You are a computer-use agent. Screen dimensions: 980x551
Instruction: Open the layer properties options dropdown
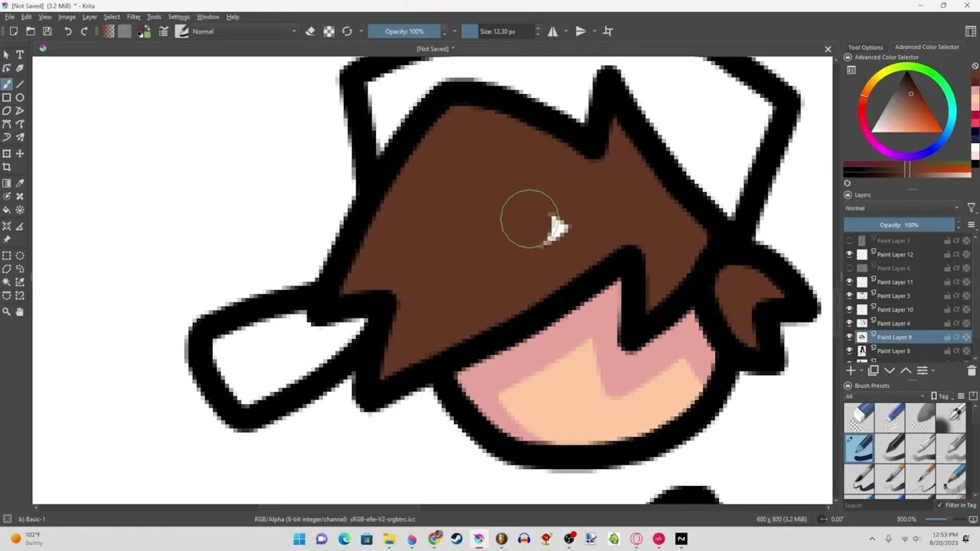(926, 370)
